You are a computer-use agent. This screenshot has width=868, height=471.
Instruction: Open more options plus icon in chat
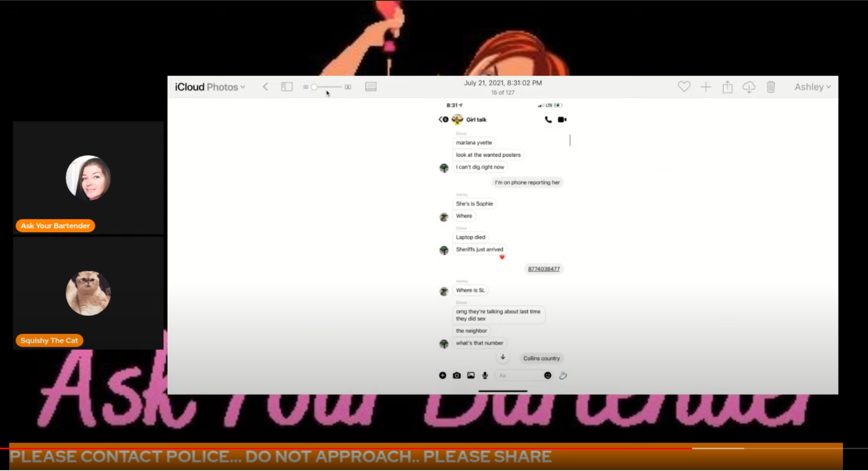point(443,375)
